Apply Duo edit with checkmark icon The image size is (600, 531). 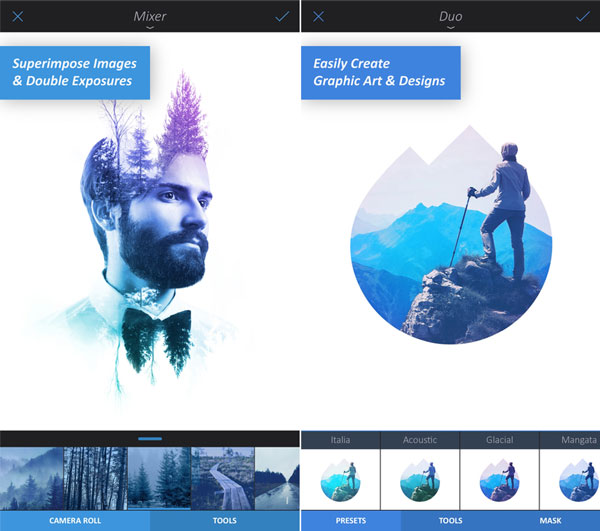(x=583, y=16)
